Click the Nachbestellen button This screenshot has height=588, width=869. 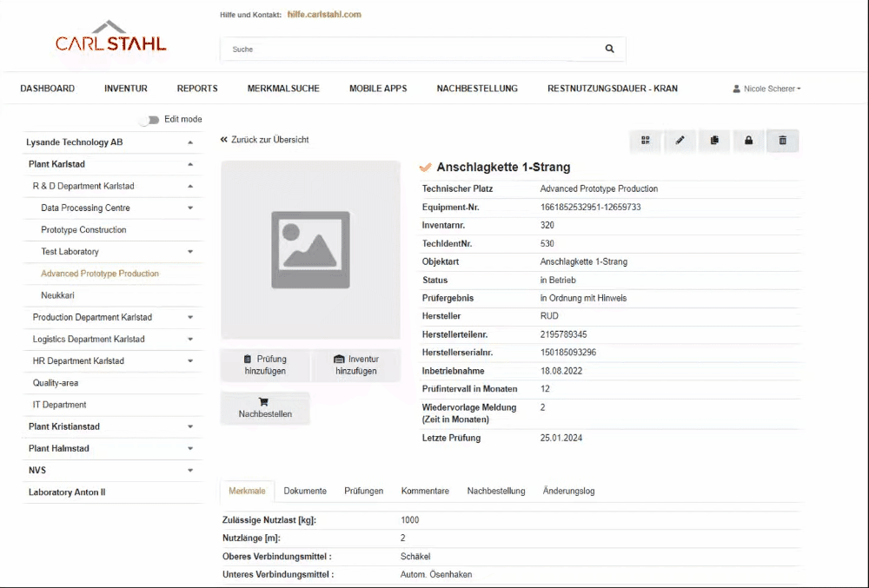[x=265, y=408]
